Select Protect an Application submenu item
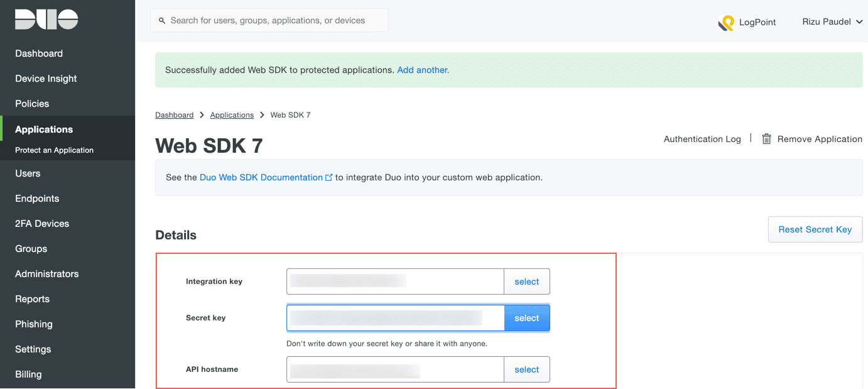The height and width of the screenshot is (389, 868). (x=54, y=150)
